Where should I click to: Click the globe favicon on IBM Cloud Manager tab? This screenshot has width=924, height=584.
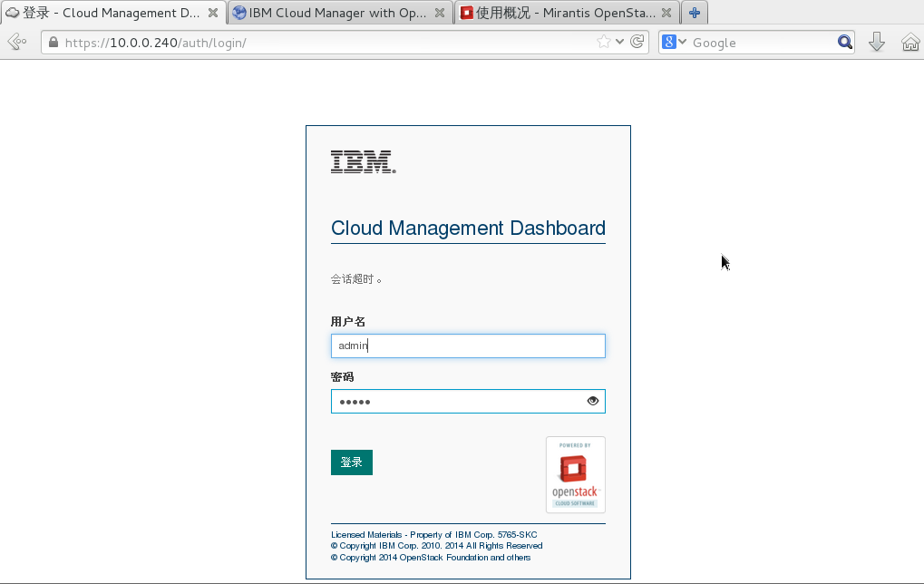click(x=239, y=13)
